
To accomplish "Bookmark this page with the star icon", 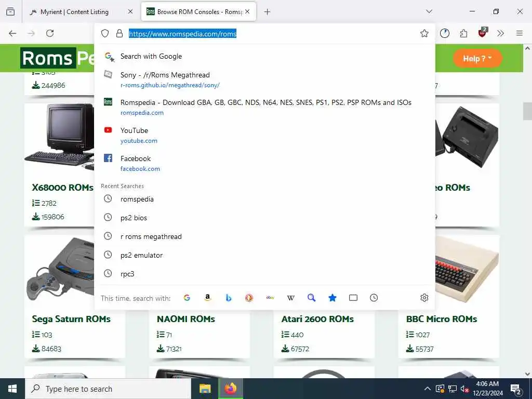I will click(x=424, y=33).
